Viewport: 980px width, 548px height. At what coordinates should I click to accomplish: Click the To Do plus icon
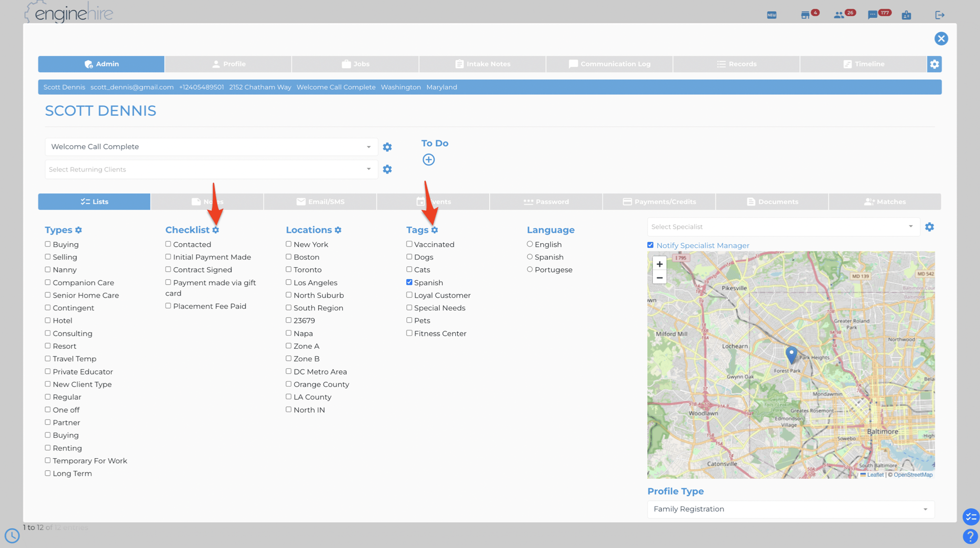[428, 160]
